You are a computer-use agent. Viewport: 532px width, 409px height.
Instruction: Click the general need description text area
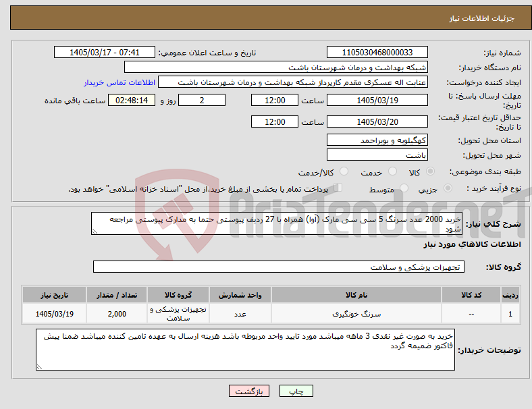277,223
